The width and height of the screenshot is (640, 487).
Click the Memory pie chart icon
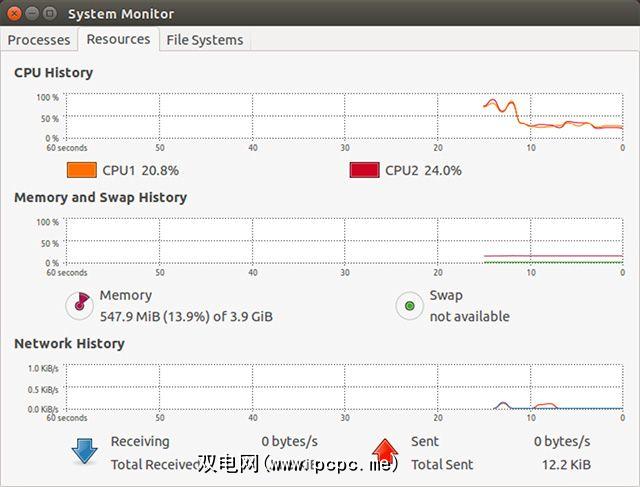tap(79, 305)
